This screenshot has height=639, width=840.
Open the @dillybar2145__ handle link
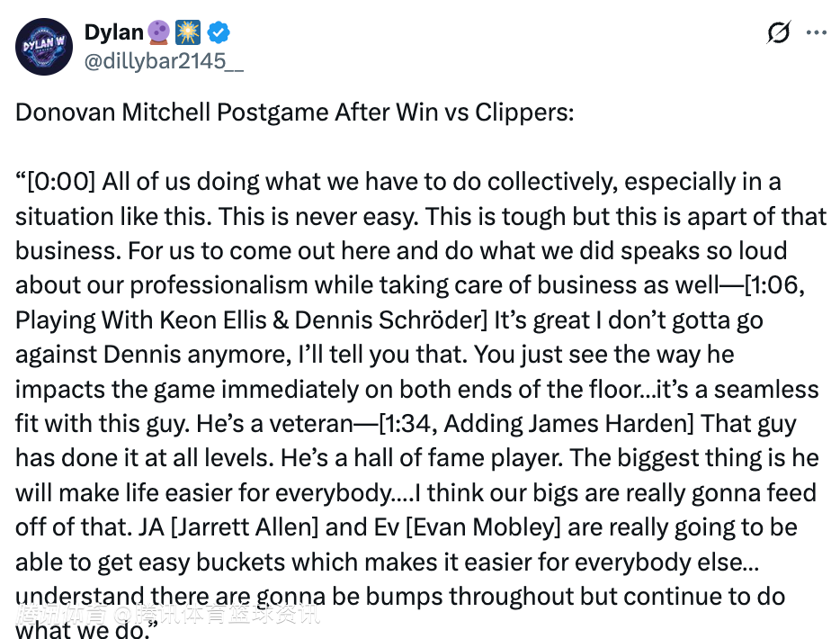click(163, 61)
